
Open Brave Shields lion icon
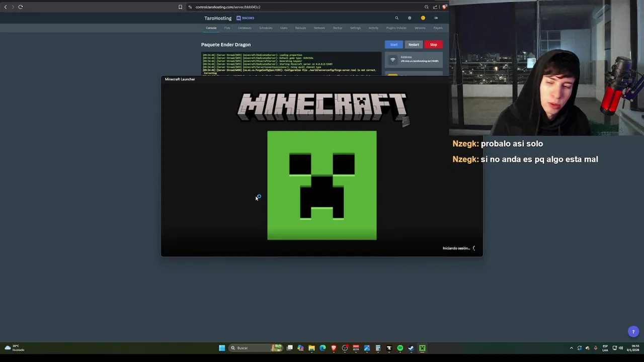tap(444, 7)
